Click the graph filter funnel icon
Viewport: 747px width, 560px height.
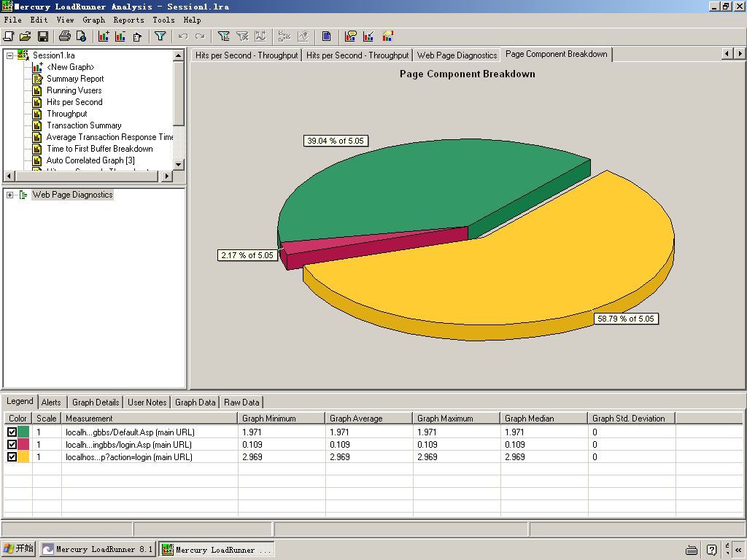pos(223,36)
